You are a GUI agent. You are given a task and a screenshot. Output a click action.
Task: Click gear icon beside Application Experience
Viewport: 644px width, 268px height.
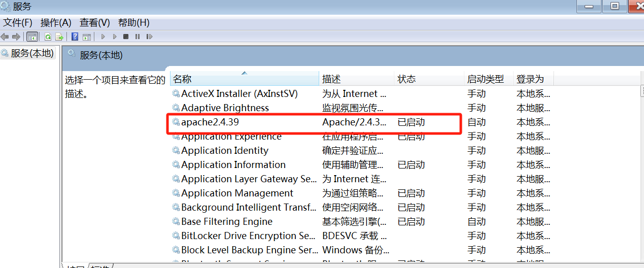176,137
